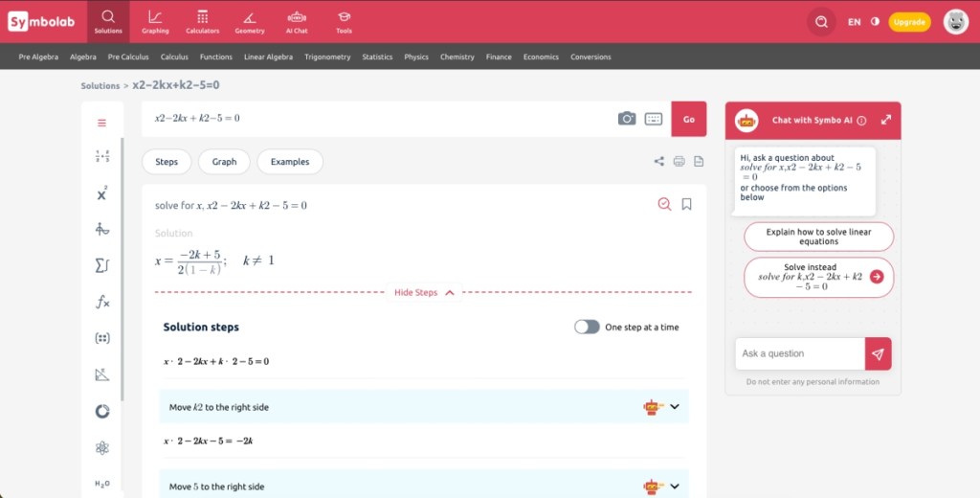Open the Linear Algebra menu
This screenshot has height=498, width=980.
(268, 57)
